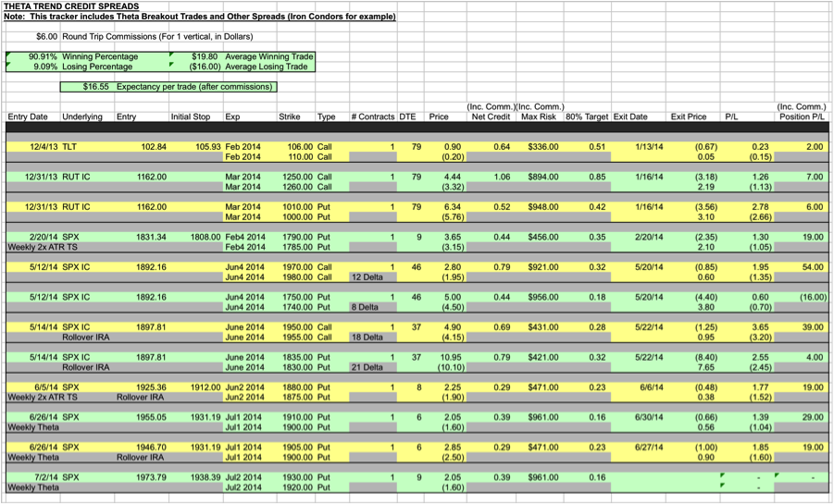
Task: Select the TLT underlying cell
Action: 69,147
